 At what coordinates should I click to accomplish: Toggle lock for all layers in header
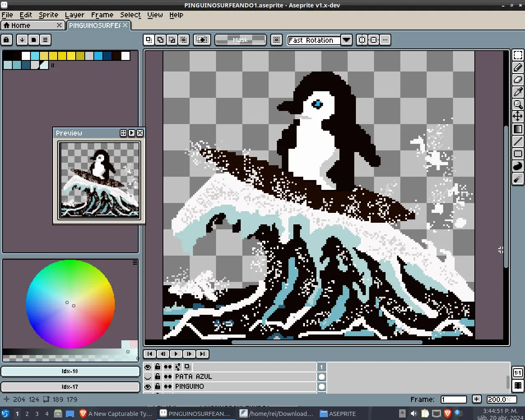(x=158, y=367)
